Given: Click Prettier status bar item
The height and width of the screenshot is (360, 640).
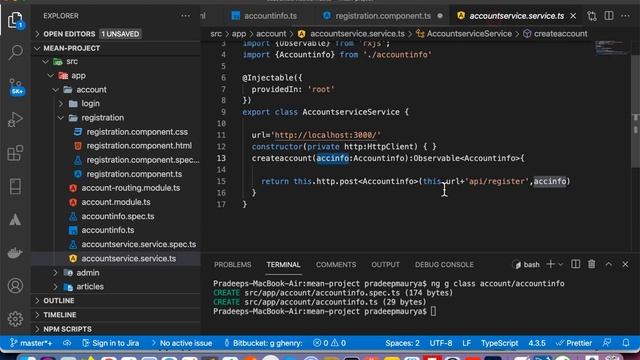Looking at the screenshot, I should 573,343.
